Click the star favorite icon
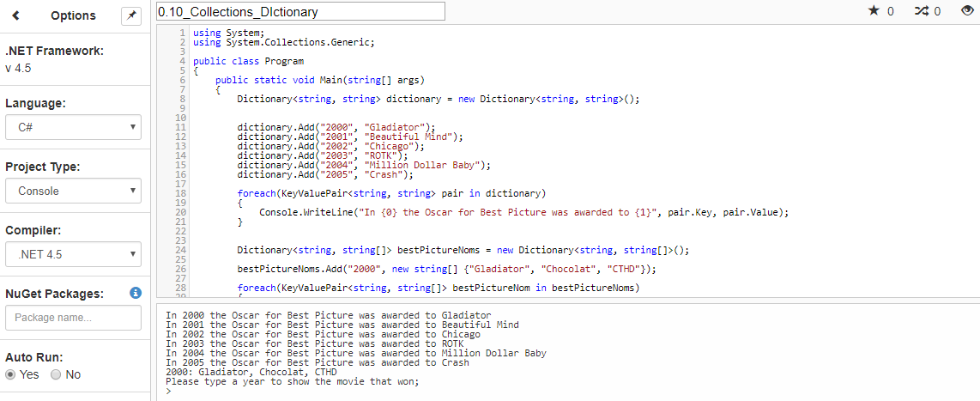 click(874, 11)
